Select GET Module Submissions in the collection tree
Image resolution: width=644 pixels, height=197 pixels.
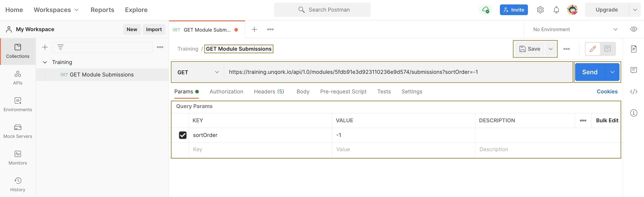click(x=102, y=74)
